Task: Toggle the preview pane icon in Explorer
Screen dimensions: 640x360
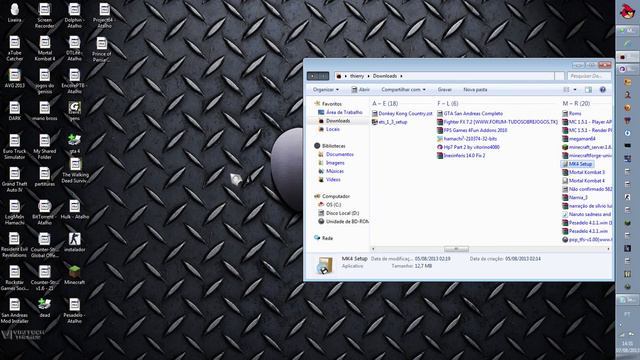Action: [588, 89]
